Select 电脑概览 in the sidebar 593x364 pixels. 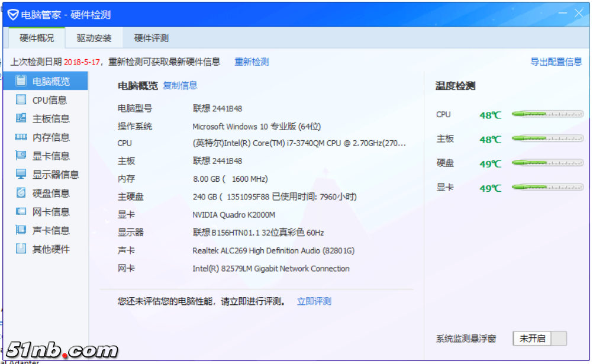click(x=50, y=82)
